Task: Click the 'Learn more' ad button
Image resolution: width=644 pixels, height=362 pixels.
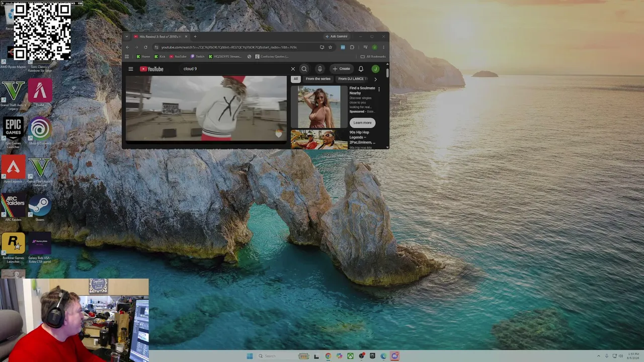Action: [x=362, y=123]
